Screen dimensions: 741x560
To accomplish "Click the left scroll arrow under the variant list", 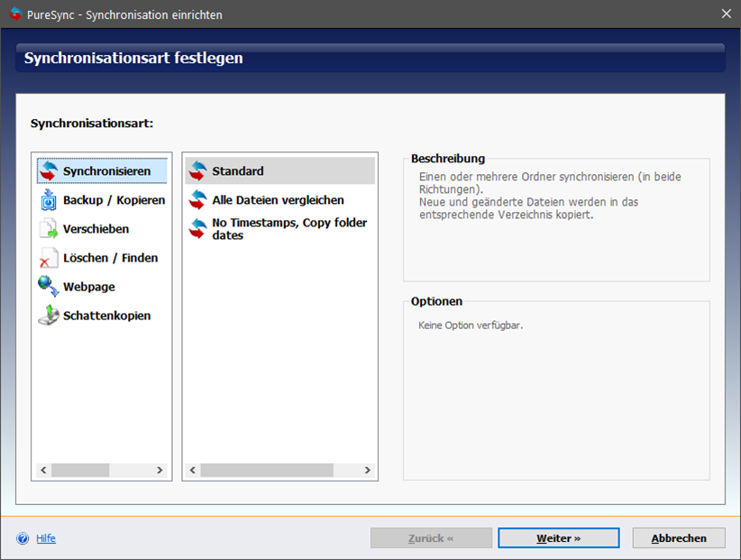I will 191,470.
